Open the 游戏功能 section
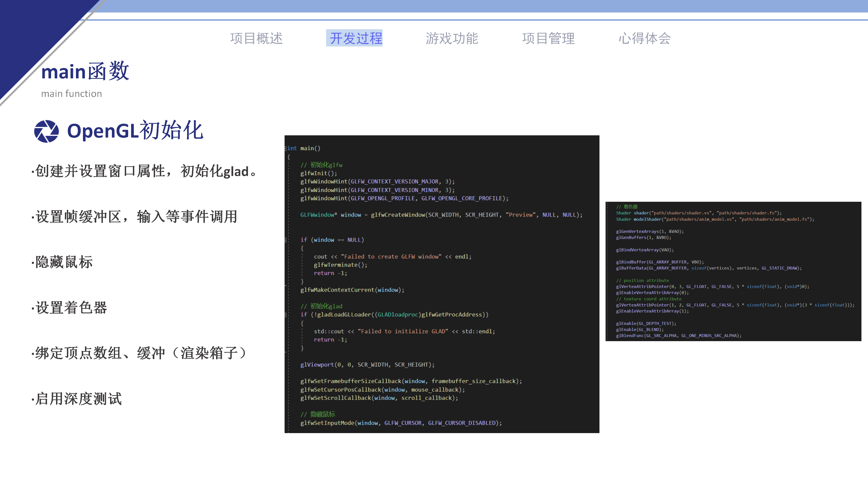The image size is (868, 488). pyautogui.click(x=453, y=38)
